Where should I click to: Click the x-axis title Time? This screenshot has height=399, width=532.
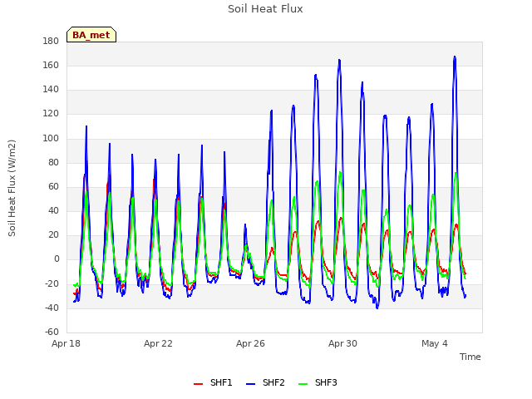pyautogui.click(x=470, y=357)
